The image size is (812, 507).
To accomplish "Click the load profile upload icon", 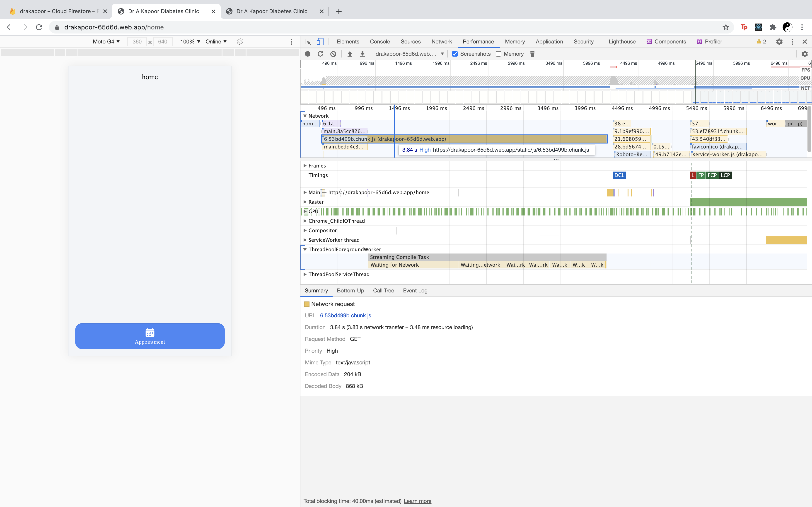I will click(350, 54).
